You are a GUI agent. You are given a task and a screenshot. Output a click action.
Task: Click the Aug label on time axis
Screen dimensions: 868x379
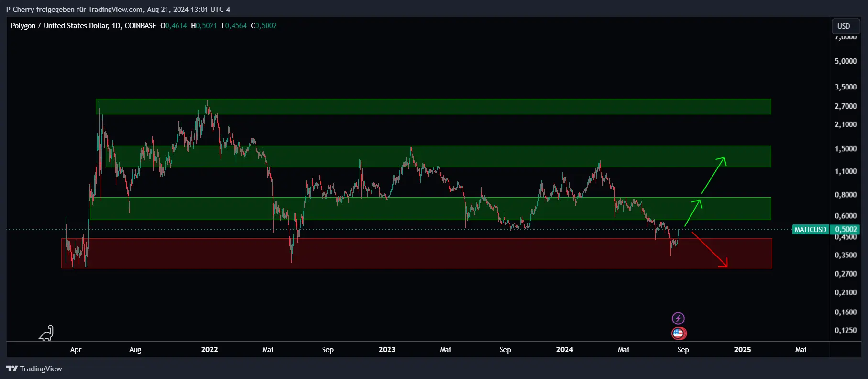click(135, 350)
